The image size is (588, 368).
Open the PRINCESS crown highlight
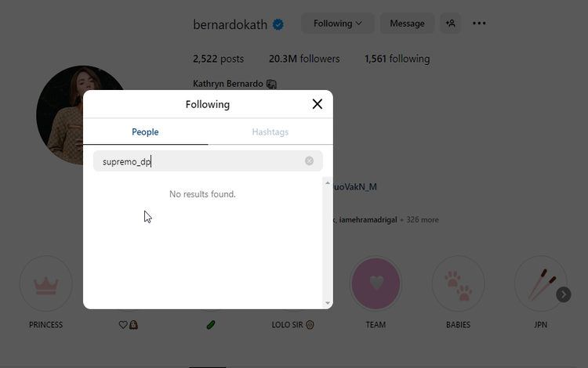46,283
